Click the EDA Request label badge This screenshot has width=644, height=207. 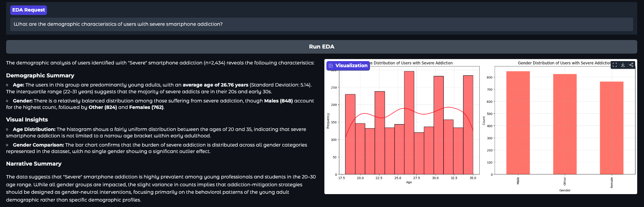pos(29,10)
